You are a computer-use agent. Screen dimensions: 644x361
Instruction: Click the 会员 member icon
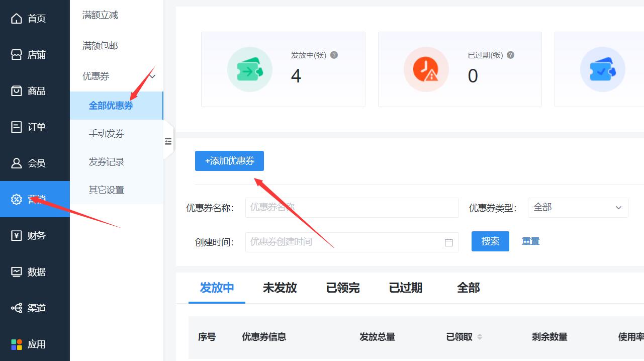tap(17, 163)
